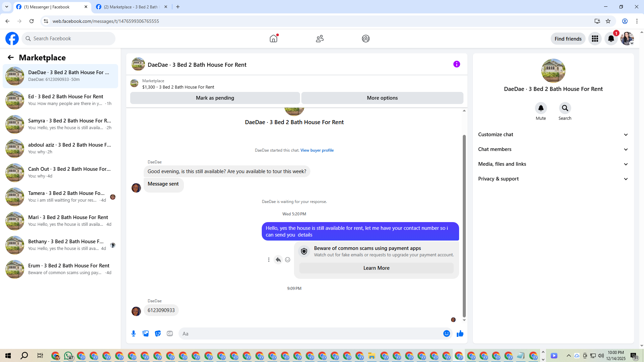This screenshot has height=362, width=644.
Task: Select the 6123090933 message bubble
Action: 161,310
